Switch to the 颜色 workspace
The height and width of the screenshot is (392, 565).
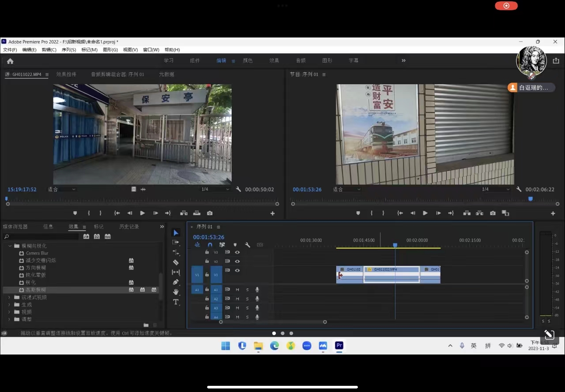(x=248, y=61)
